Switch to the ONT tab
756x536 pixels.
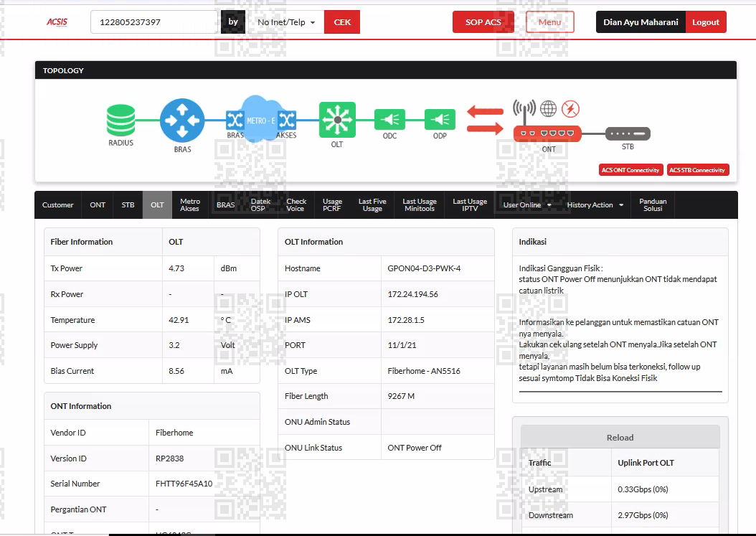point(98,205)
